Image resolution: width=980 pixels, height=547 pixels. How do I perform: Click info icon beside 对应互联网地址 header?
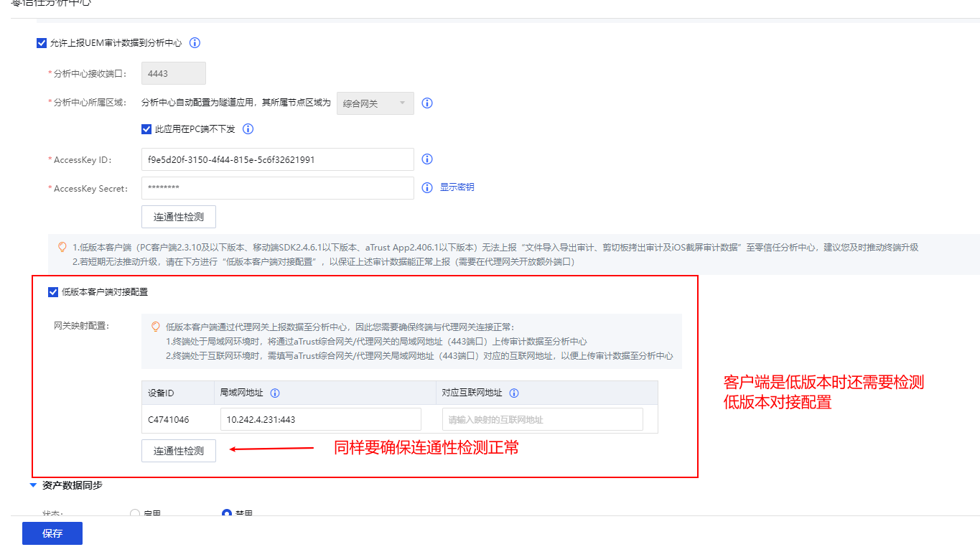click(514, 393)
